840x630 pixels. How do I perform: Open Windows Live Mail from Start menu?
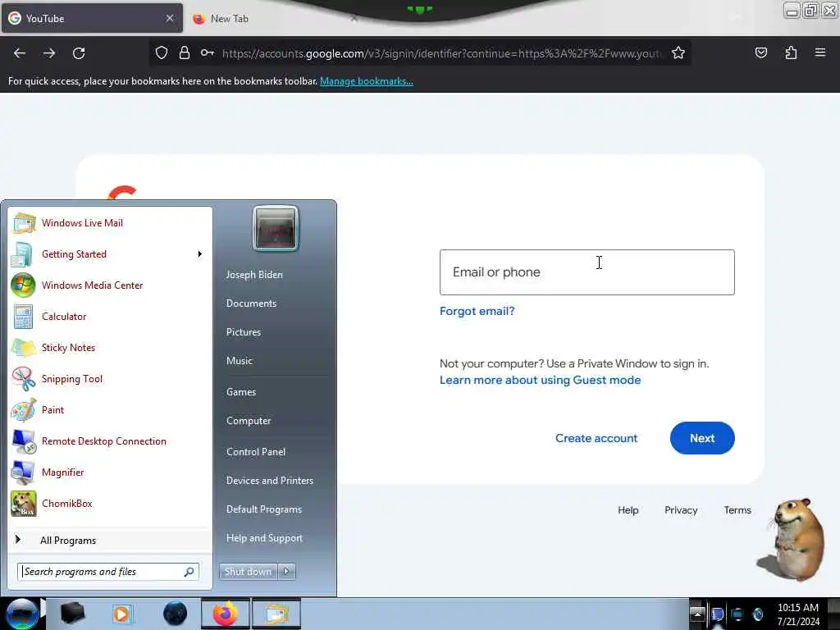pyautogui.click(x=82, y=223)
